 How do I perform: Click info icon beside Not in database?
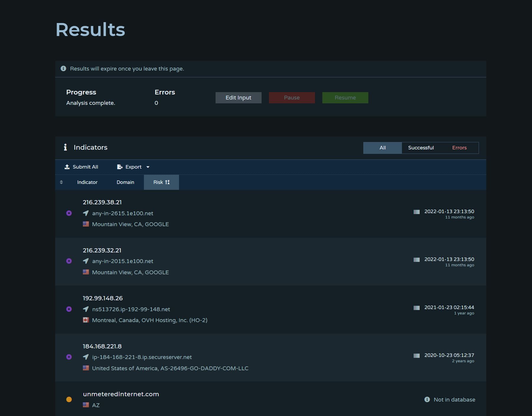coord(427,399)
